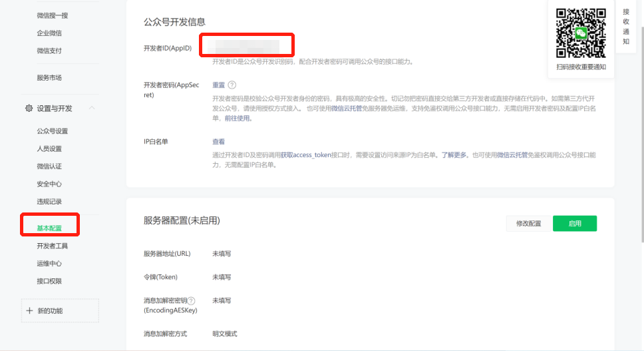Open 开发者工具 in the sidebar

(x=52, y=246)
